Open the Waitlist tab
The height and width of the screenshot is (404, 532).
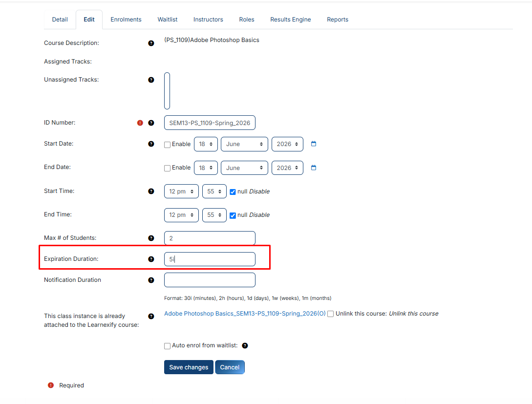coord(167,20)
